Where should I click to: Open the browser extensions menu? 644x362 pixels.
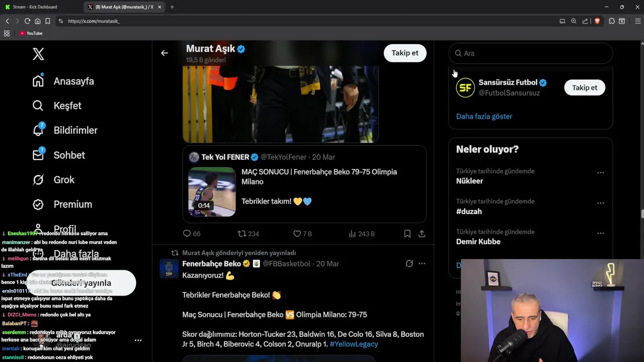click(612, 21)
